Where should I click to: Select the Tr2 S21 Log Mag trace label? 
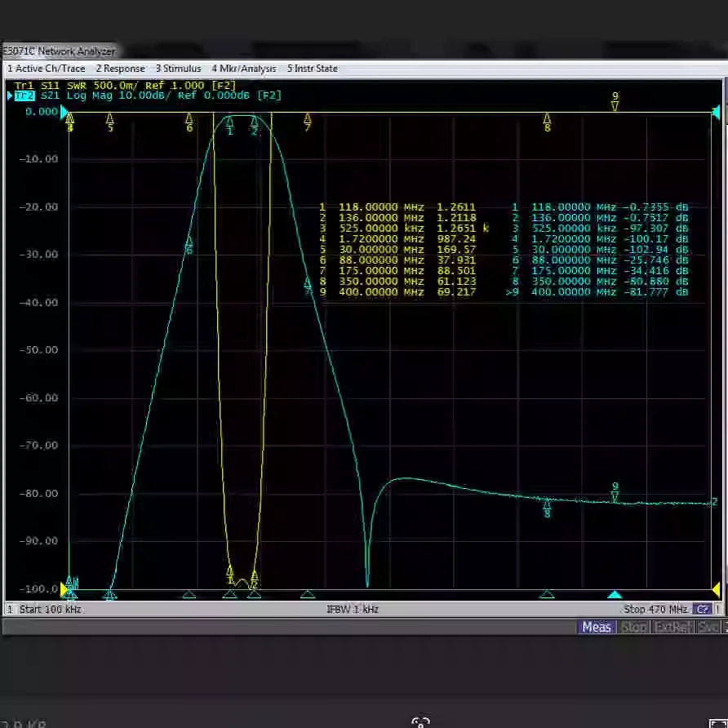tap(148, 95)
